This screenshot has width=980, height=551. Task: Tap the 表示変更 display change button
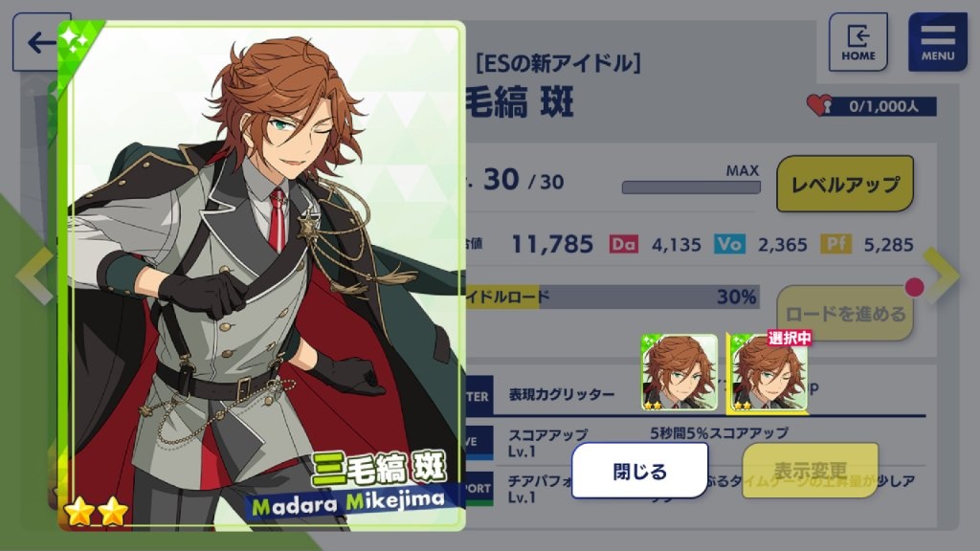tap(810, 471)
